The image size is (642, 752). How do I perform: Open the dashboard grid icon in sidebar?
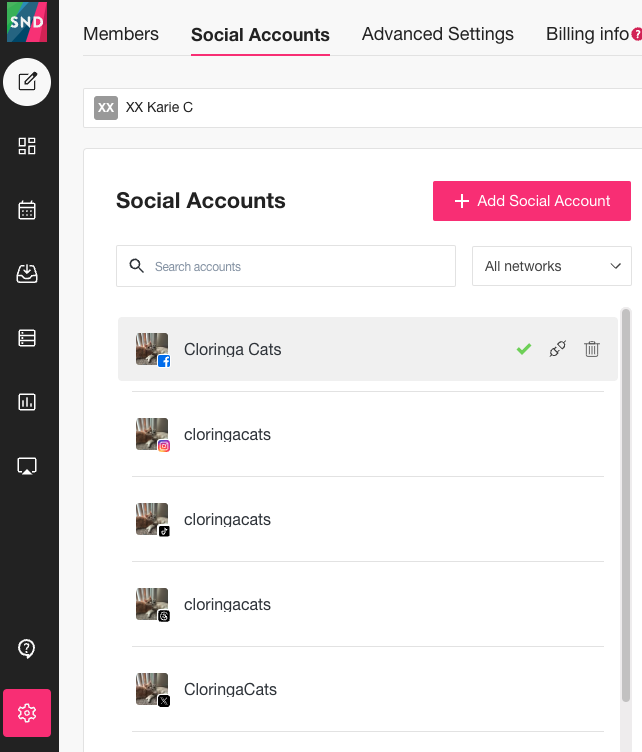pyautogui.click(x=27, y=146)
